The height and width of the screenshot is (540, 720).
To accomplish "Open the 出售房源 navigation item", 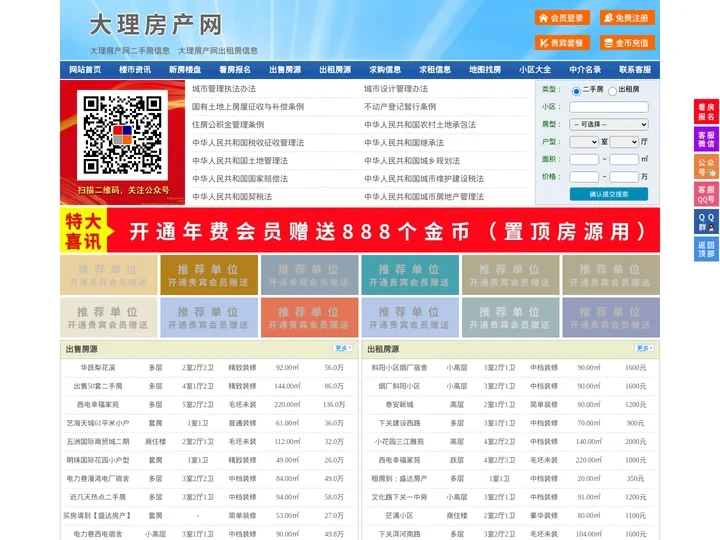I will [285, 70].
